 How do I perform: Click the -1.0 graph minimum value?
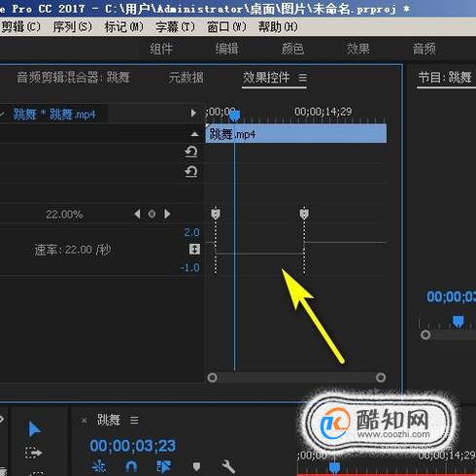(190, 268)
